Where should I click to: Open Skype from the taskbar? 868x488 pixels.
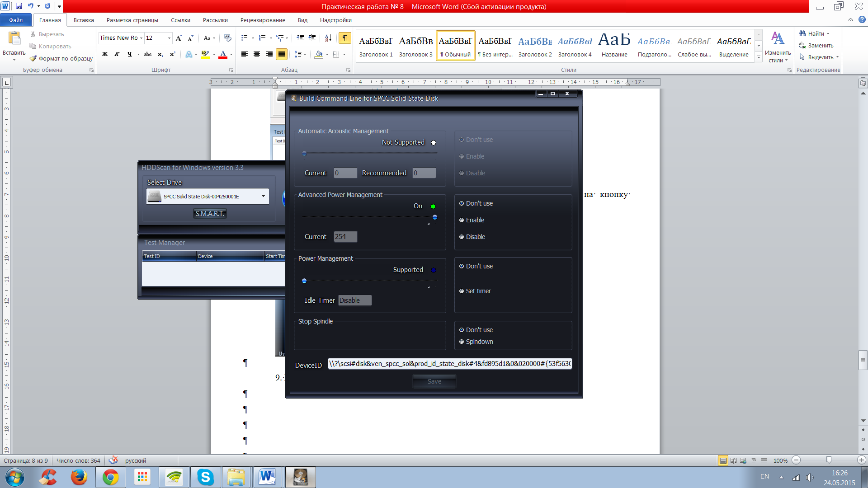coord(205,477)
